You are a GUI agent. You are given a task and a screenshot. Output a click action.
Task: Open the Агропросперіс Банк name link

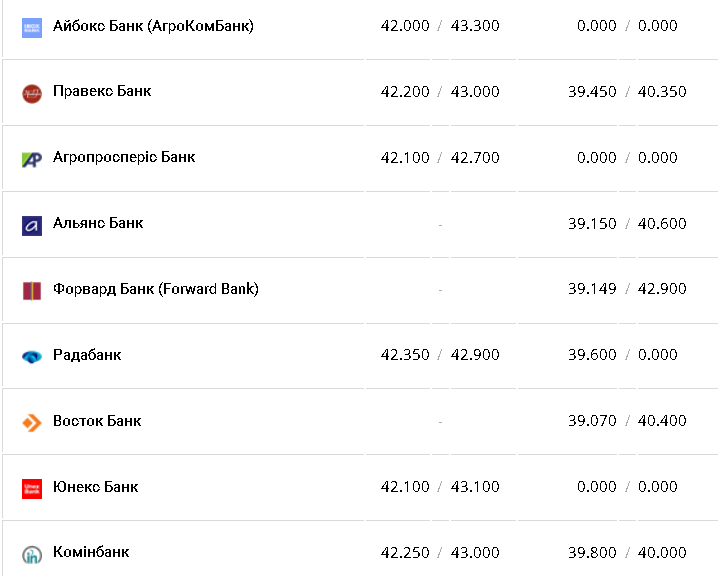coord(124,157)
